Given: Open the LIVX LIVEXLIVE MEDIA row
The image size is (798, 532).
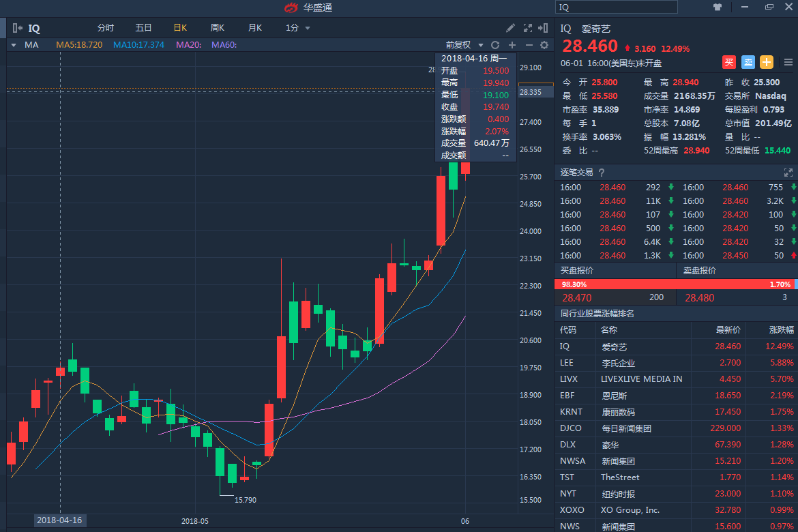Looking at the screenshot, I should [677, 379].
